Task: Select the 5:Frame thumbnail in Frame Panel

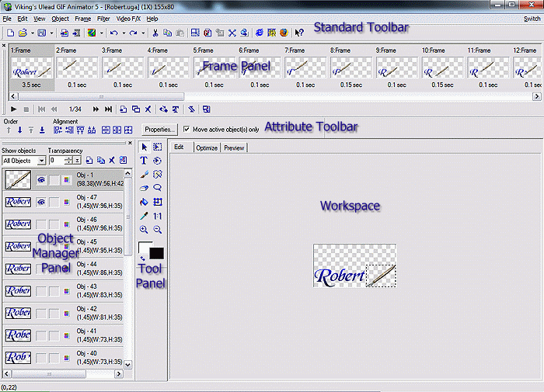Action: coord(214,67)
